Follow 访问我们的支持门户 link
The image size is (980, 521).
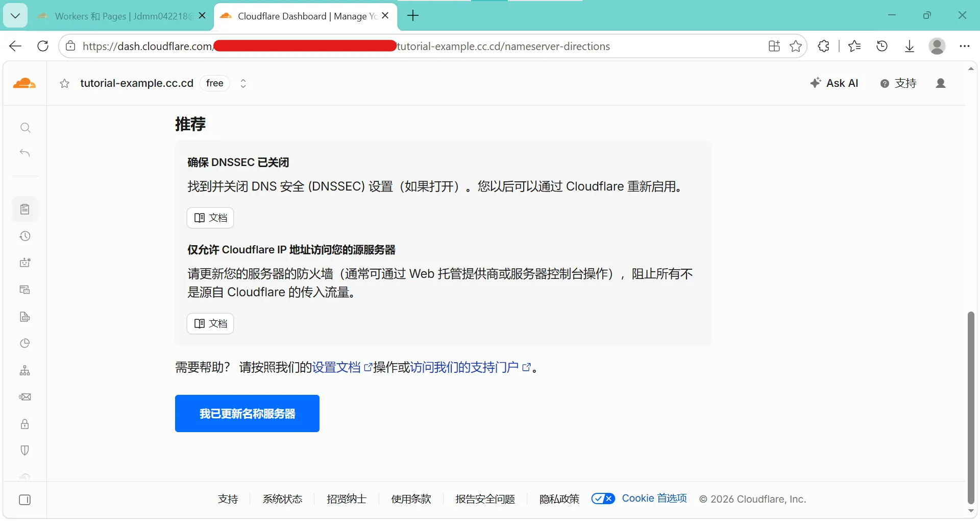471,367
